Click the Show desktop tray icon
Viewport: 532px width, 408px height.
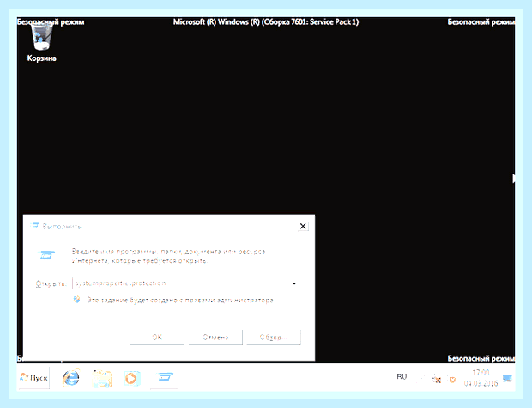507,378
